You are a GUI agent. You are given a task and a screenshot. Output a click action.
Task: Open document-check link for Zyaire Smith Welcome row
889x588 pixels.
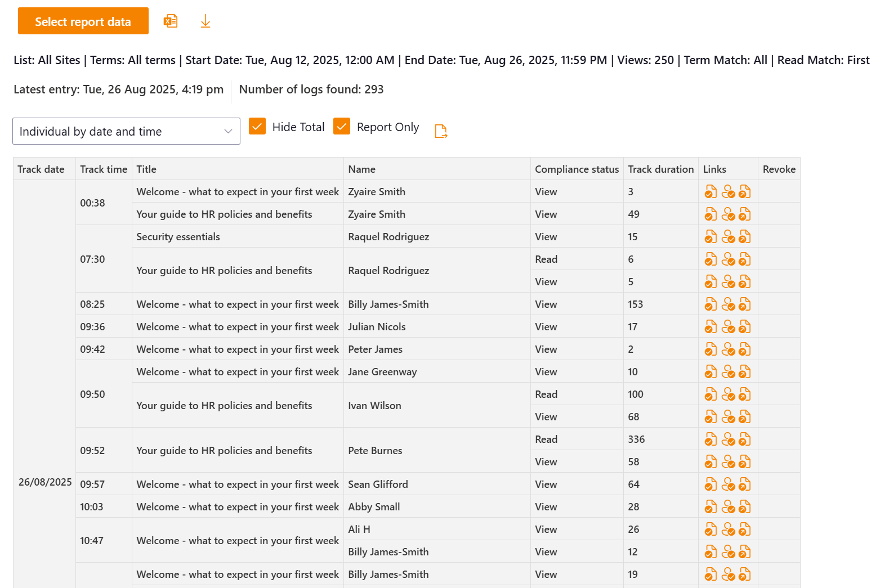point(711,192)
